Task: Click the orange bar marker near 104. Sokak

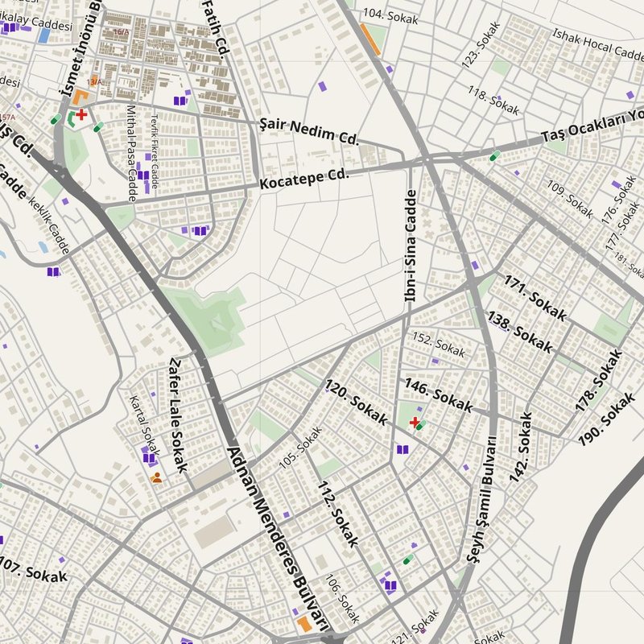Action: (370, 39)
